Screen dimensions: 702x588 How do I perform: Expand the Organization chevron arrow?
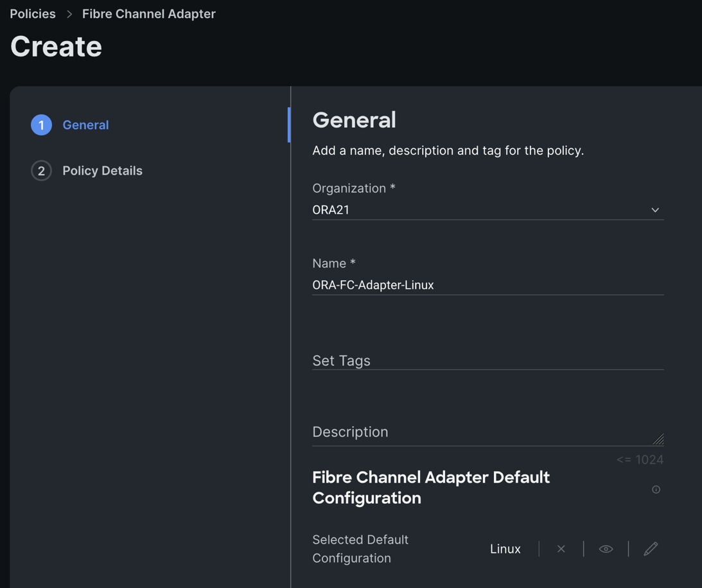[x=655, y=210]
